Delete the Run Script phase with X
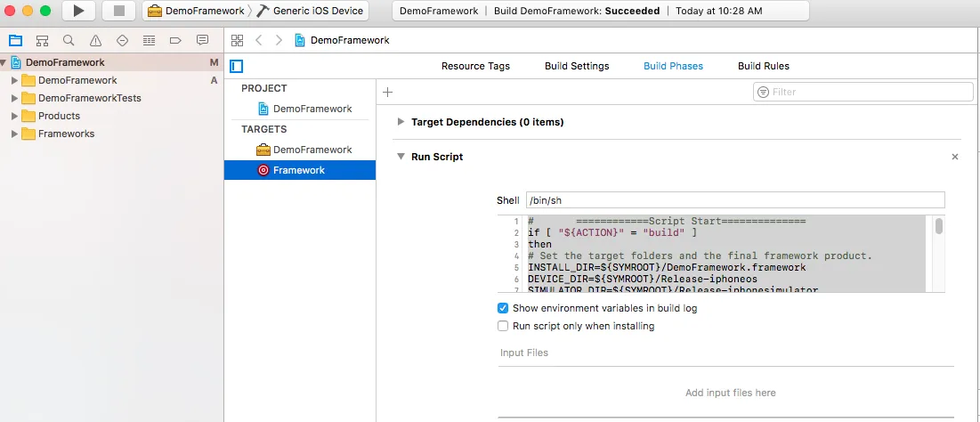Screen dimensions: 980x422 [955, 157]
